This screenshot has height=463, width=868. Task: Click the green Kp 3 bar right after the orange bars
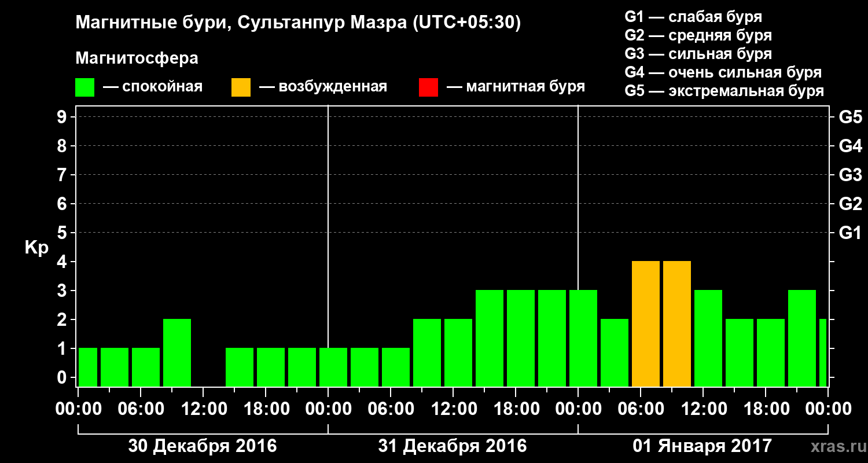coord(708,338)
